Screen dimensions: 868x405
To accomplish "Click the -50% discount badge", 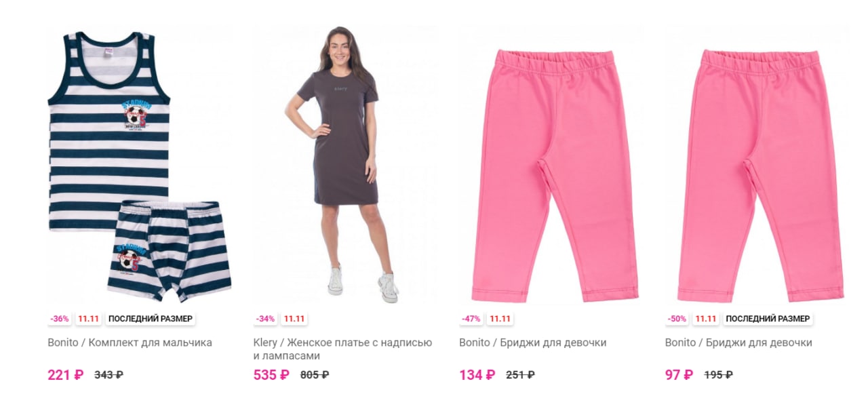I will point(677,319).
